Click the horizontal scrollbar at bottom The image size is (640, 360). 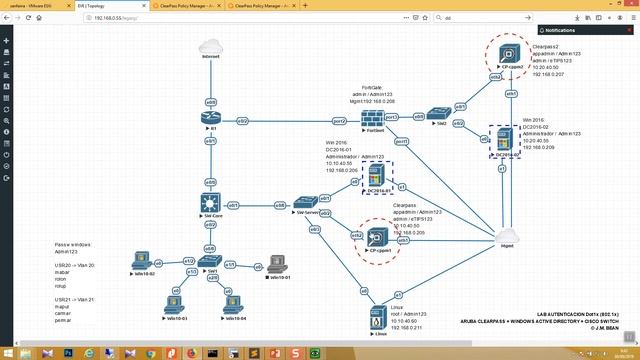pos(246,343)
